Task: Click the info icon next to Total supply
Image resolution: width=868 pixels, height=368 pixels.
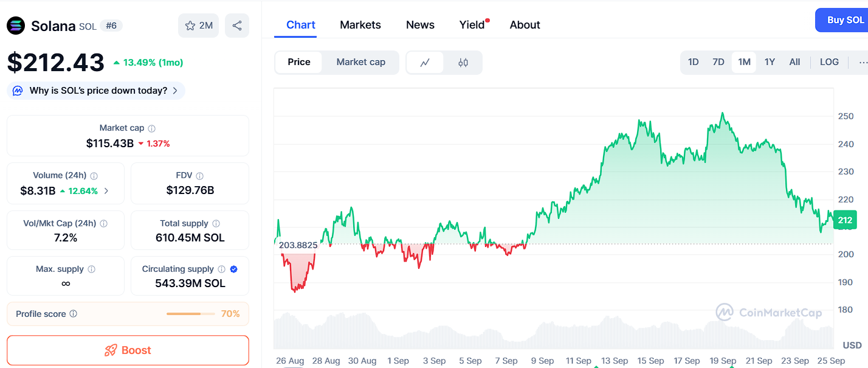Action: click(x=216, y=224)
